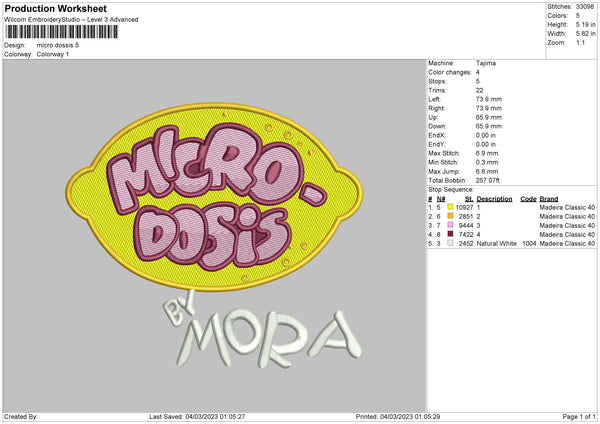The width and height of the screenshot is (600, 424).
Task: Click the 'Stop Sequence:' heading
Action: 451,190
